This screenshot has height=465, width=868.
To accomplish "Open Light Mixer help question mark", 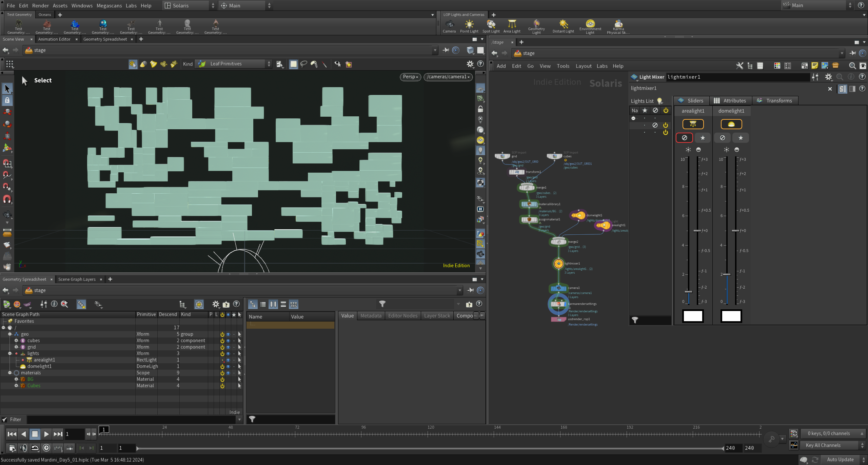I will (x=862, y=77).
